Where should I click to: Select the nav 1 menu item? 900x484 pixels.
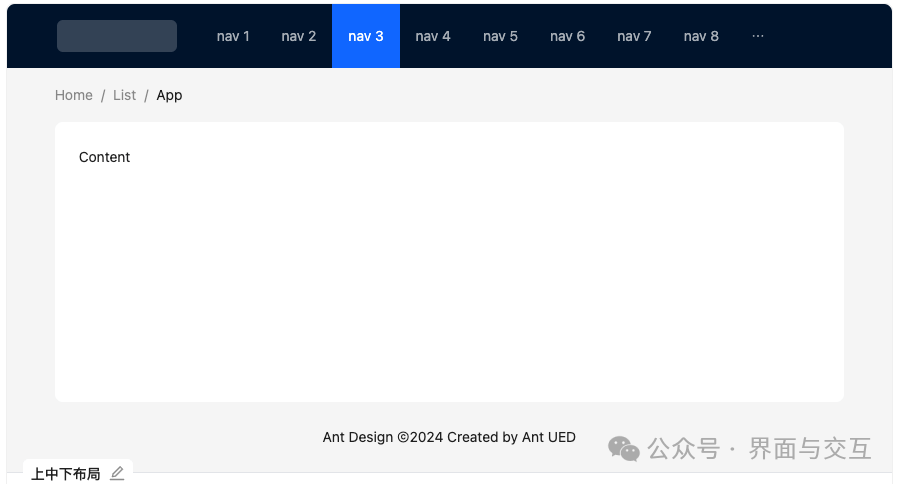(233, 36)
